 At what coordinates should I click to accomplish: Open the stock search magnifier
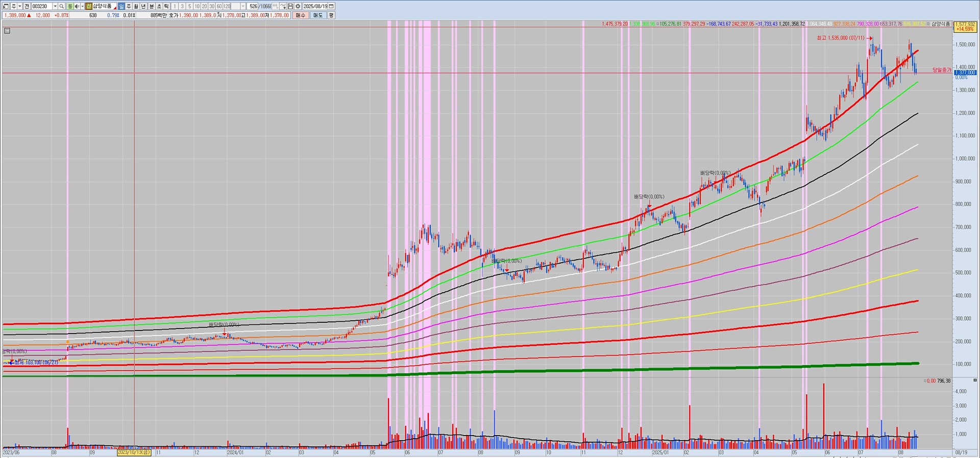61,6
